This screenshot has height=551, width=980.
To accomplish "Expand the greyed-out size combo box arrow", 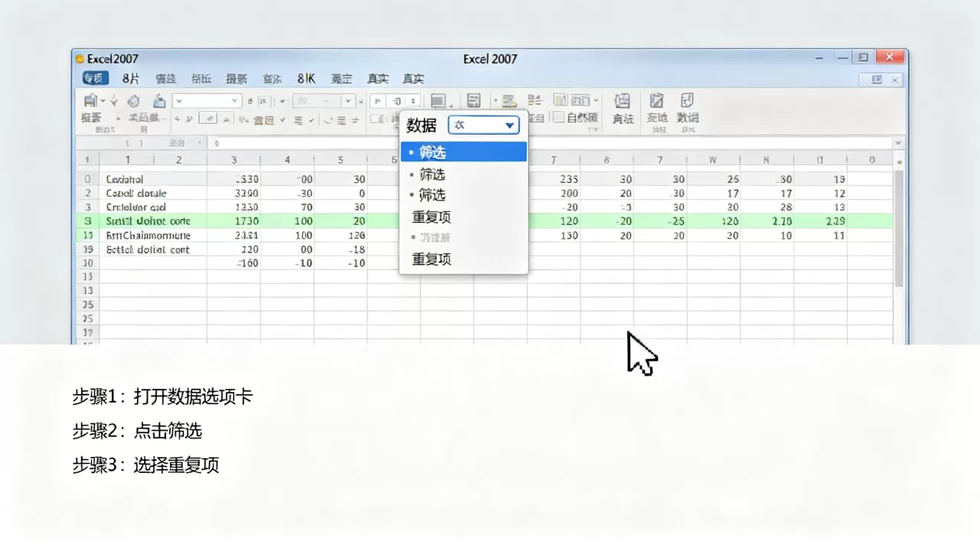I will click(348, 101).
